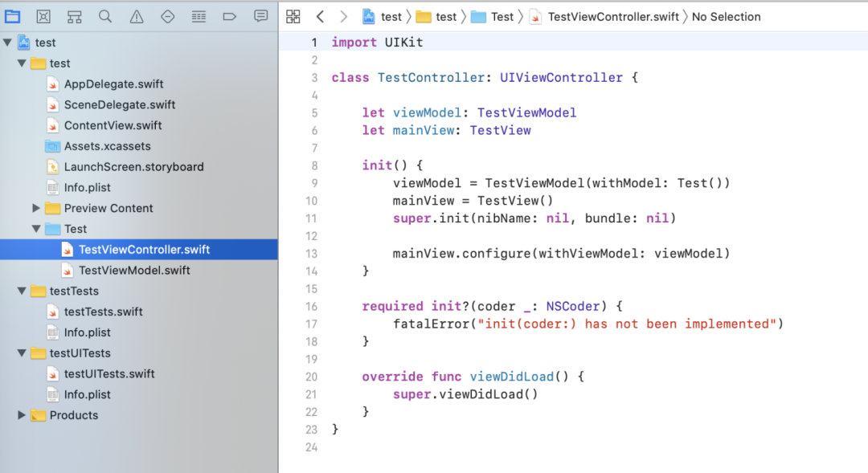Click the fatalError string literal
The width and height of the screenshot is (868, 473).
pyautogui.click(x=627, y=324)
